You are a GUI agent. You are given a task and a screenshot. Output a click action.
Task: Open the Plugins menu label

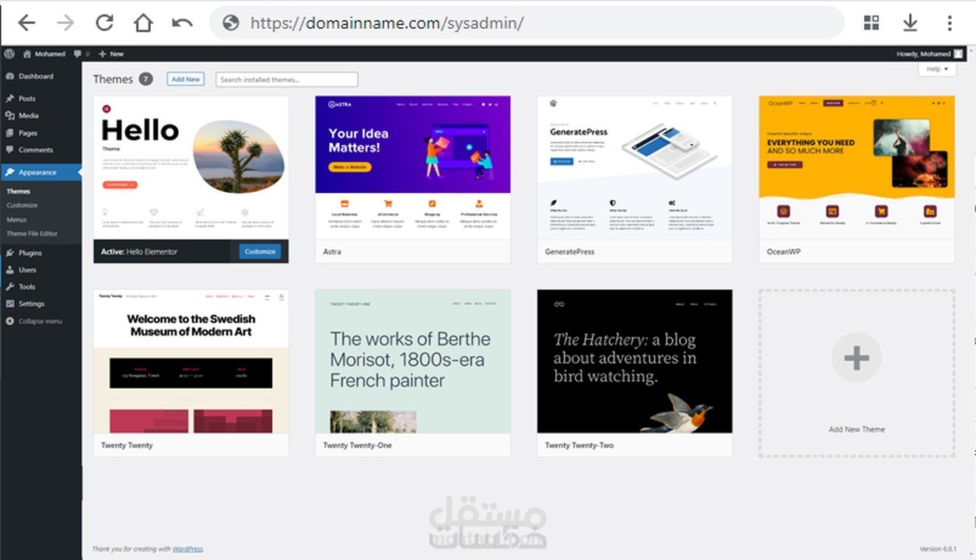(30, 253)
